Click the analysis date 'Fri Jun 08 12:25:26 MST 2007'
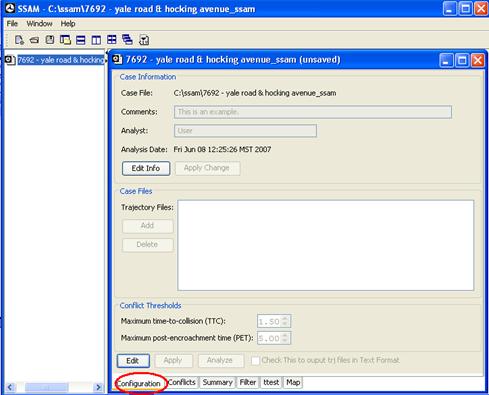The width and height of the screenshot is (489, 395). [x=222, y=149]
